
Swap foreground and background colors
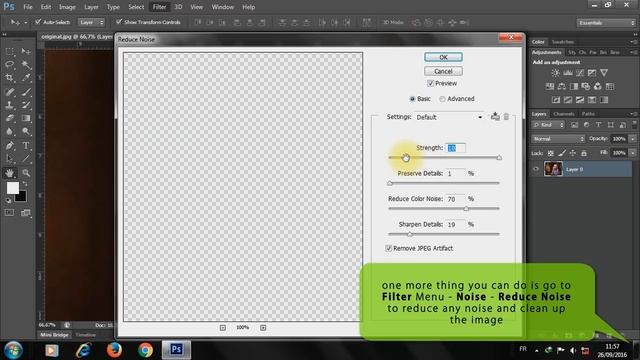(x=25, y=184)
